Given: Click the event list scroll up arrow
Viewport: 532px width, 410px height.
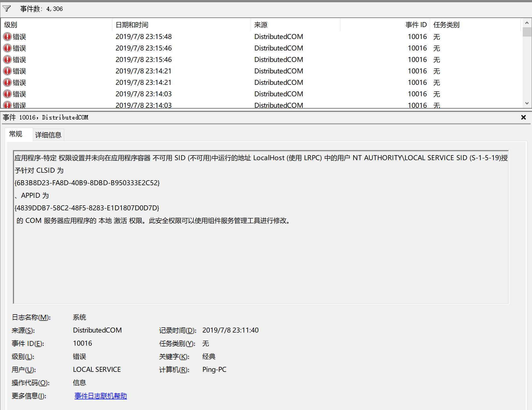Looking at the screenshot, I should (x=527, y=23).
